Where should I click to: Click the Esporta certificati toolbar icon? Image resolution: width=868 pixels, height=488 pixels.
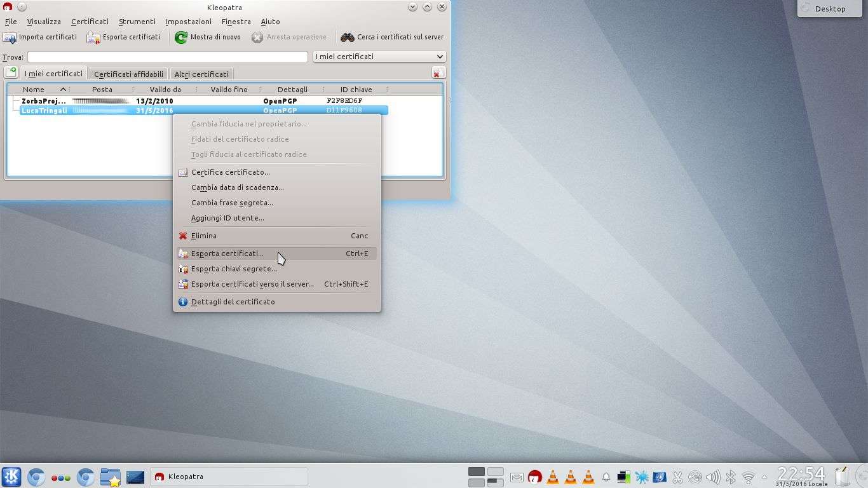[93, 37]
